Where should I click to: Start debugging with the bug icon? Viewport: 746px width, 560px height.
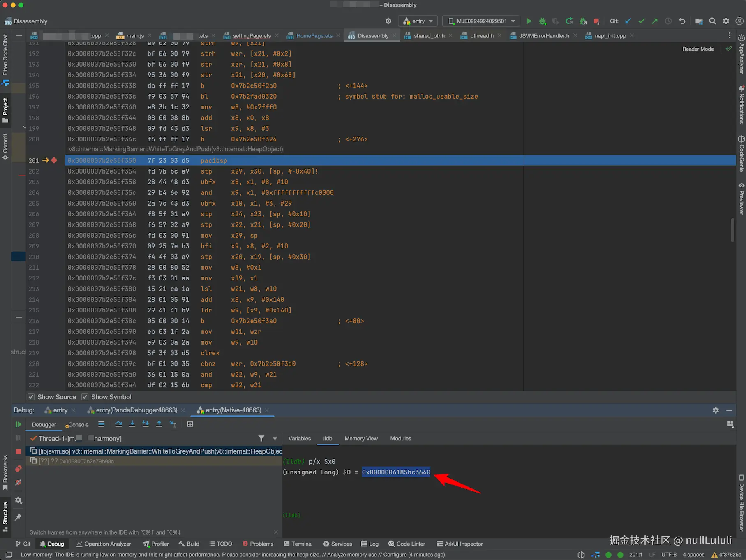click(543, 21)
